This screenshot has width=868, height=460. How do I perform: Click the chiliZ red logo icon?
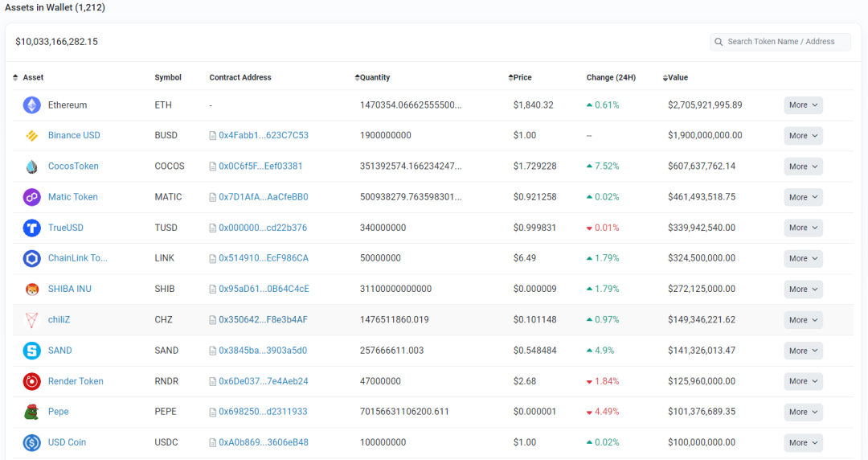31,320
